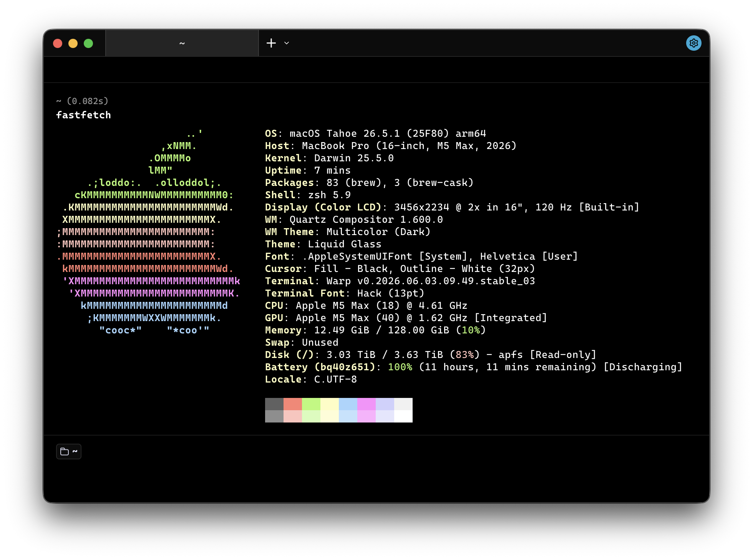Click the 'Cursor: Fill - Black' line
Image resolution: width=753 pixels, height=560 pixels.
pyautogui.click(x=400, y=268)
